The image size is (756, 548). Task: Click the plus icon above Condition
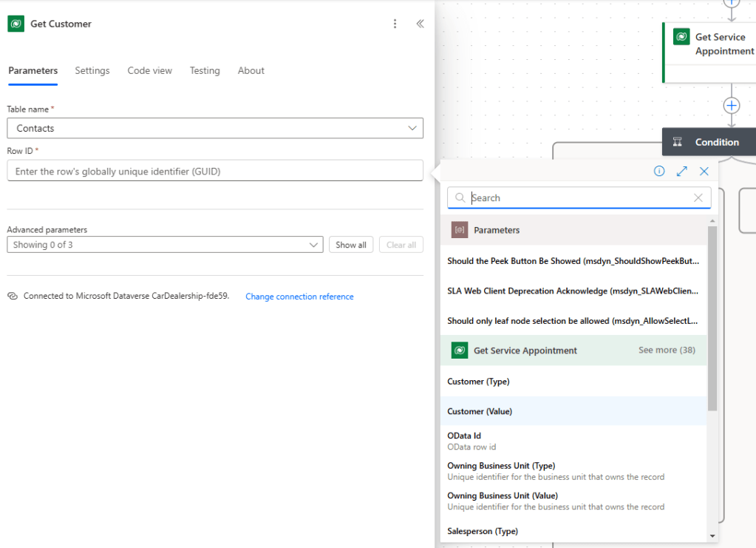click(731, 106)
